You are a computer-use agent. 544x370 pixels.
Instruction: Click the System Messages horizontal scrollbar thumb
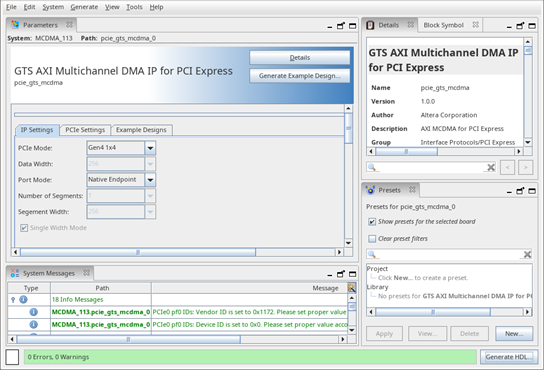click(128, 339)
